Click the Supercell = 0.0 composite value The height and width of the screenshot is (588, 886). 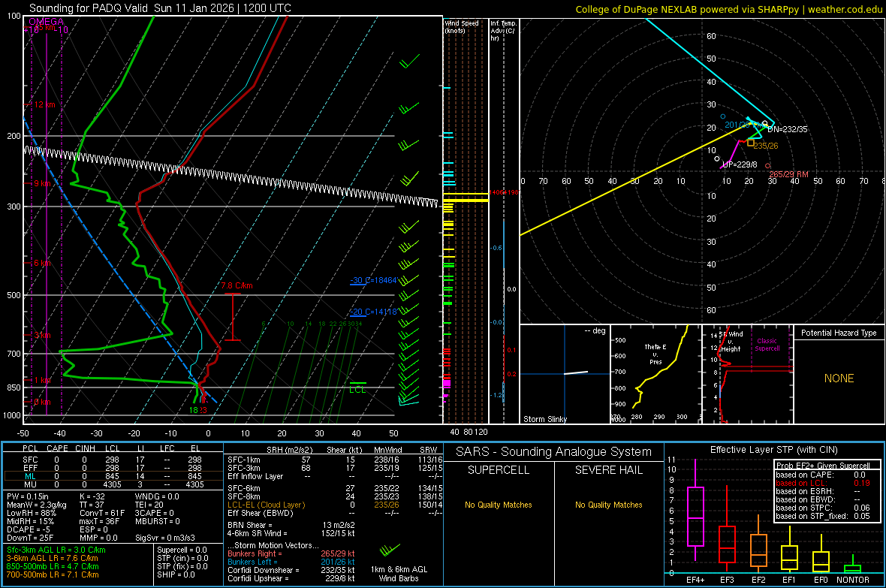[182, 550]
